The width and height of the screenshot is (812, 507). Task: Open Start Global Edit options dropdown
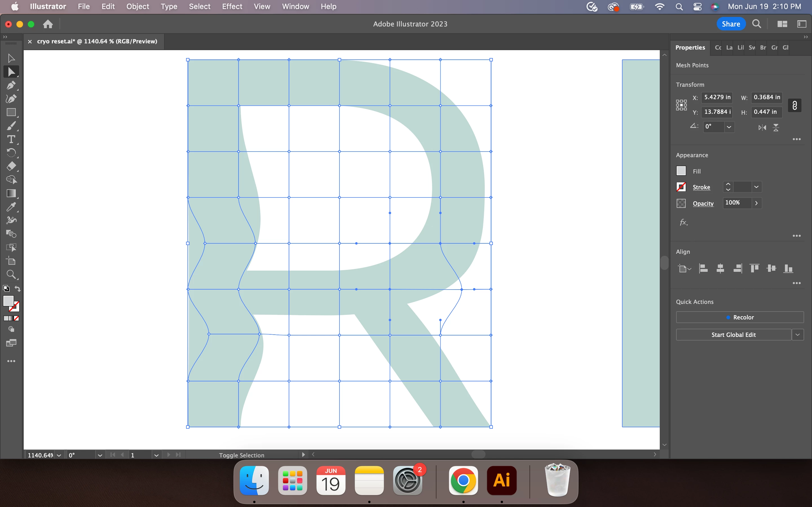[x=798, y=335]
